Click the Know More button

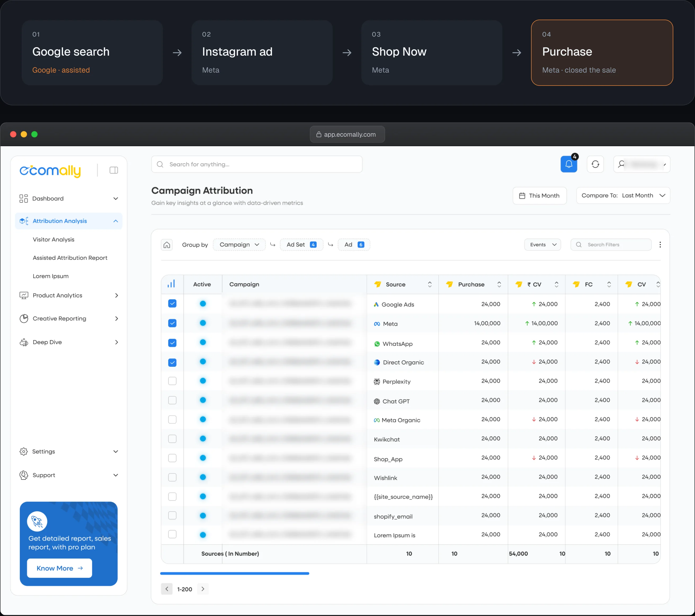point(60,568)
